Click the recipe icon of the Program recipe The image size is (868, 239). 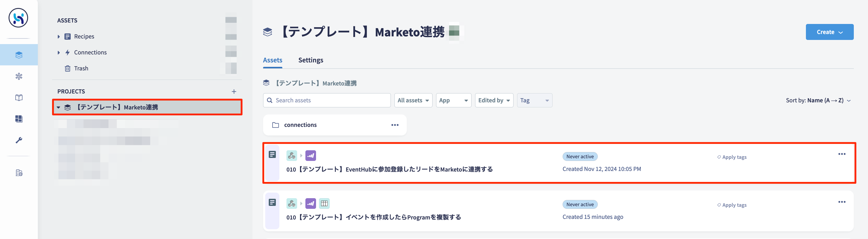pyautogui.click(x=272, y=202)
